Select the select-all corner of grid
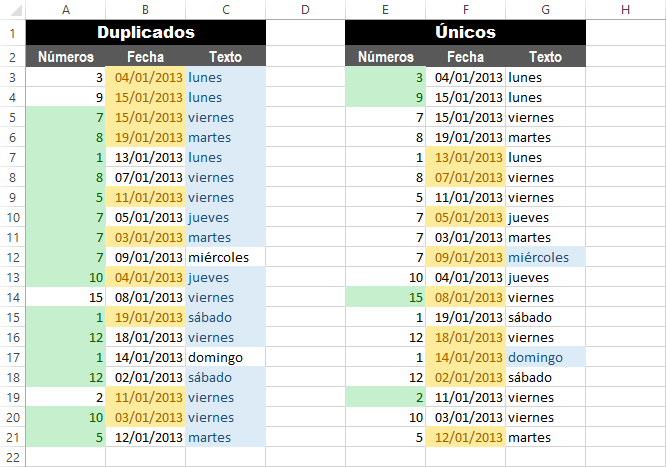The height and width of the screenshot is (467, 666). pyautogui.click(x=12, y=10)
